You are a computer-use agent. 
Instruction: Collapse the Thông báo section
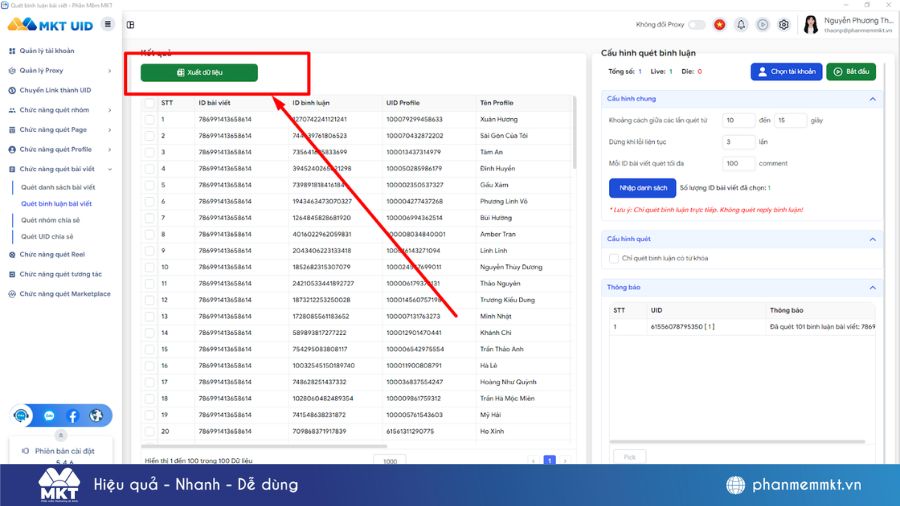[872, 287]
